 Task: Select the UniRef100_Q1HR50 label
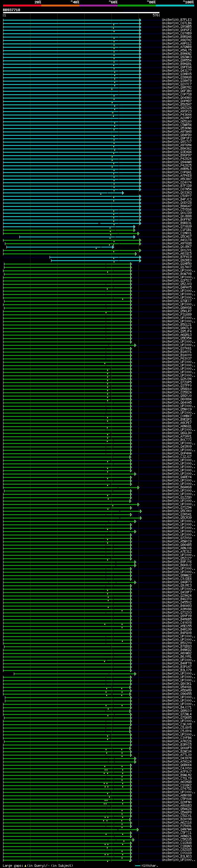pyautogui.click(x=177, y=264)
